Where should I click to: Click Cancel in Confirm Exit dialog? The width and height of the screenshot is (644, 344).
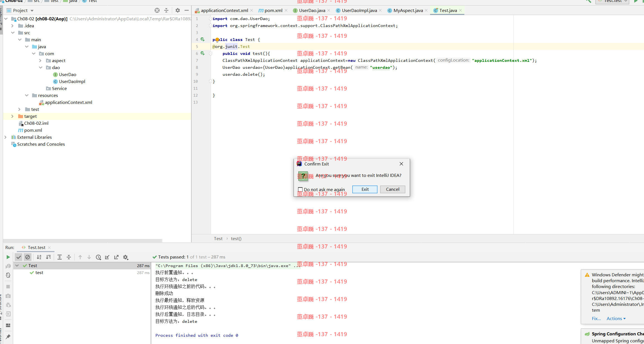pos(393,189)
